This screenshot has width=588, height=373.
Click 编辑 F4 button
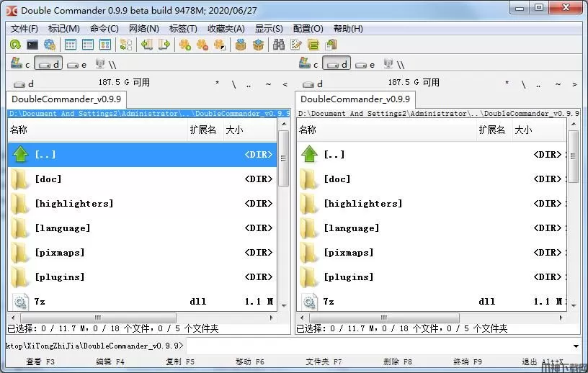click(110, 361)
